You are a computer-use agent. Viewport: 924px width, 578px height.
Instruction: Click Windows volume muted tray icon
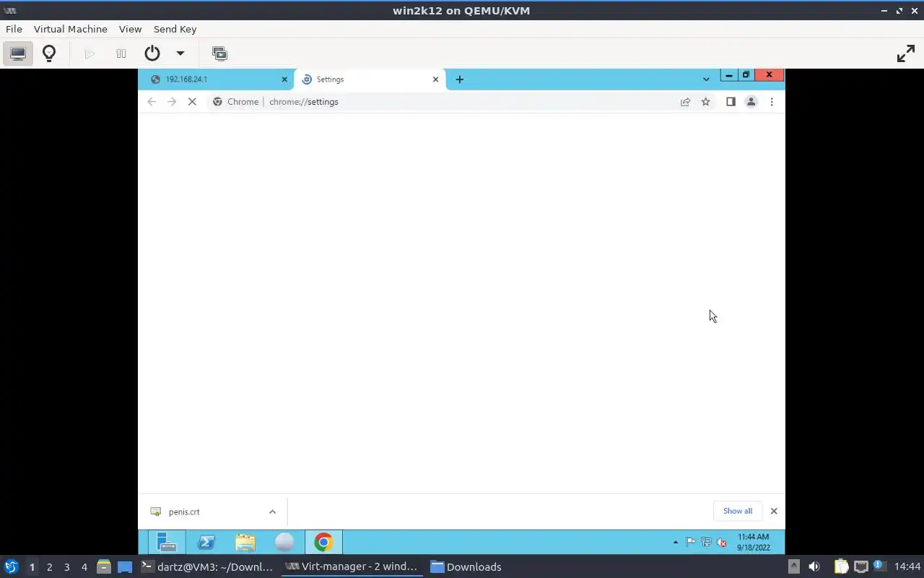pyautogui.click(x=721, y=542)
